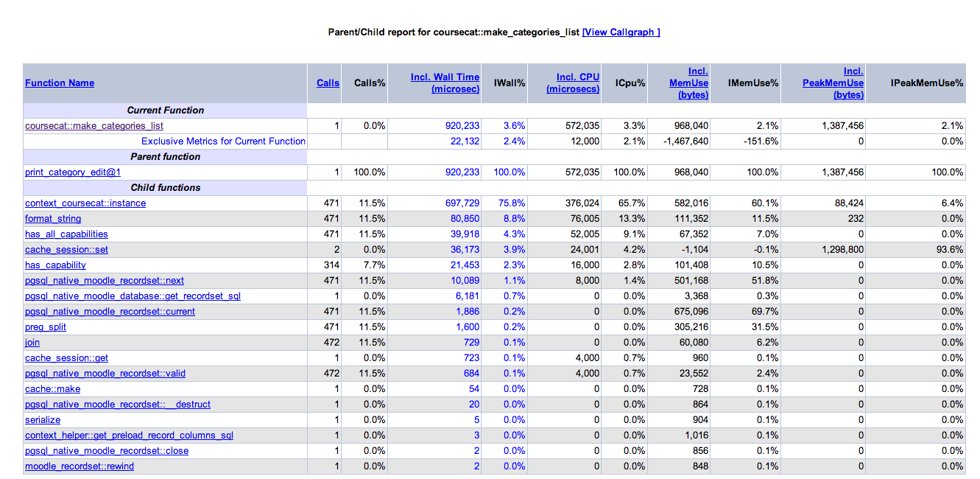Image resolution: width=980 pixels, height=479 pixels.
Task: Open has_capability function link
Action: [x=55, y=265]
